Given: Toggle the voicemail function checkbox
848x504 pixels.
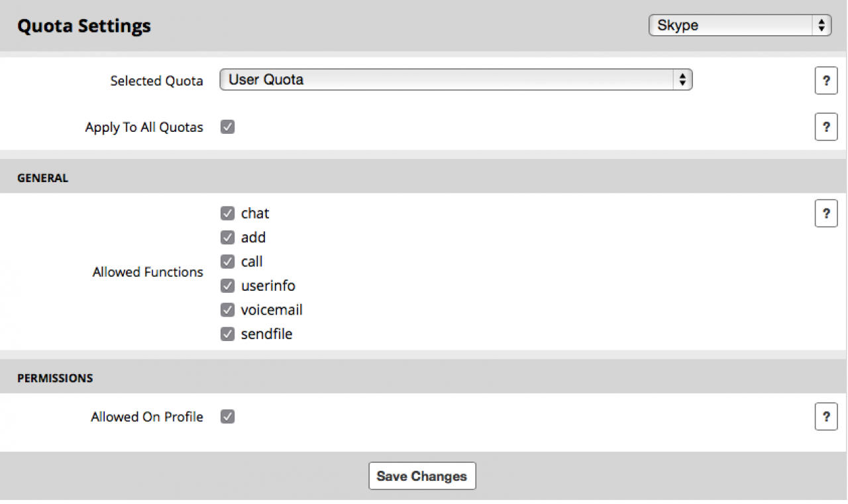Looking at the screenshot, I should click(x=228, y=310).
